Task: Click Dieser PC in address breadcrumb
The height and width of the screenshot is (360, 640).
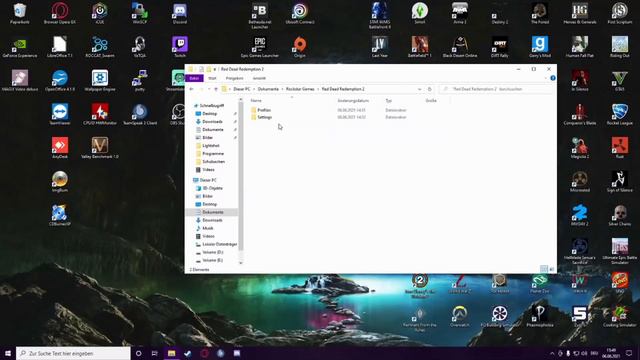Action: coord(242,89)
